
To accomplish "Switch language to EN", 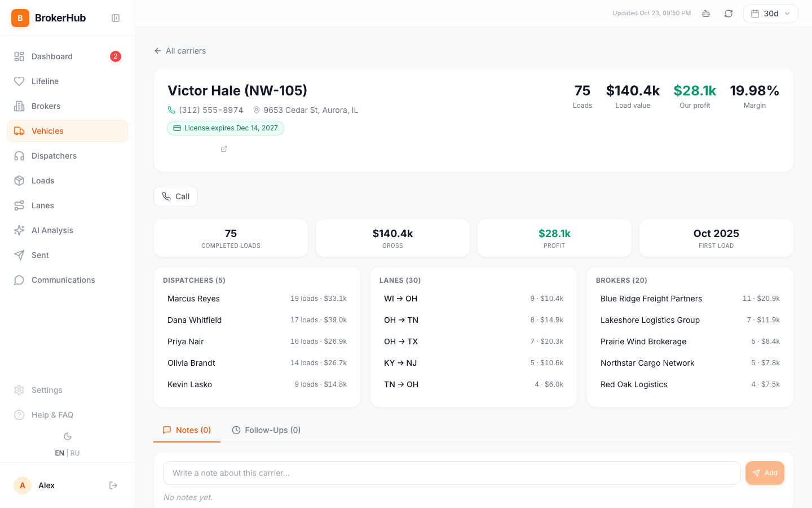I will click(x=59, y=453).
